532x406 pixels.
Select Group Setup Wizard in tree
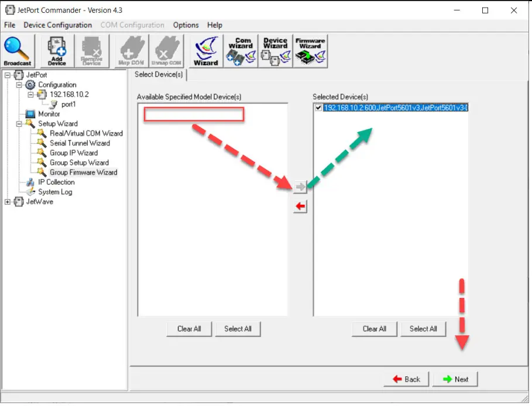tap(79, 163)
